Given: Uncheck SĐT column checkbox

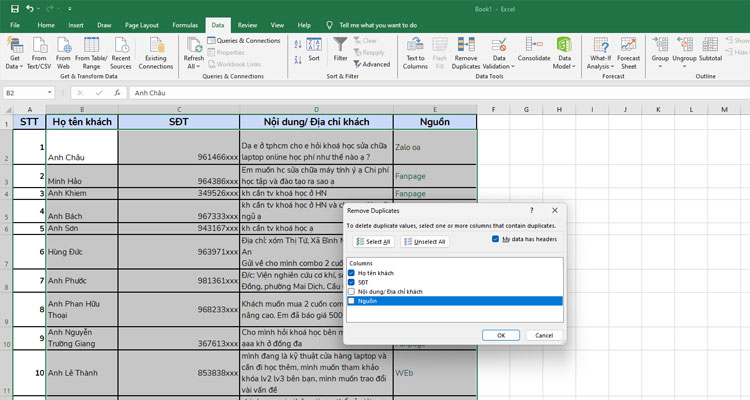Looking at the screenshot, I should (351, 282).
